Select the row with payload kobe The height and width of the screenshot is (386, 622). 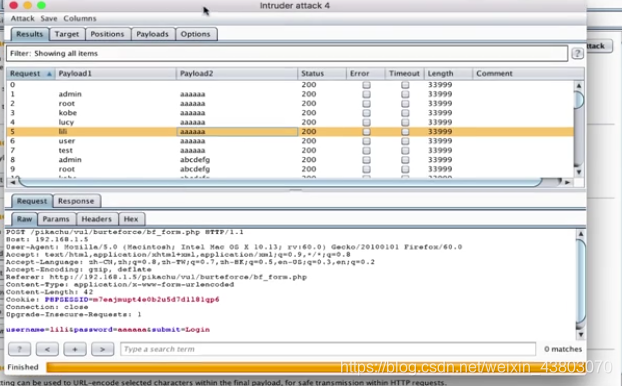[290, 113]
